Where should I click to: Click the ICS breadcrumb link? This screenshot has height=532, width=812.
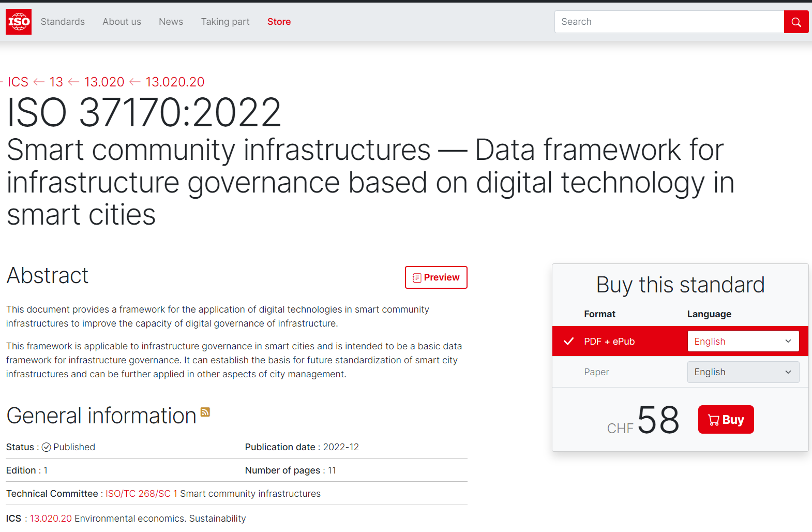coord(18,82)
